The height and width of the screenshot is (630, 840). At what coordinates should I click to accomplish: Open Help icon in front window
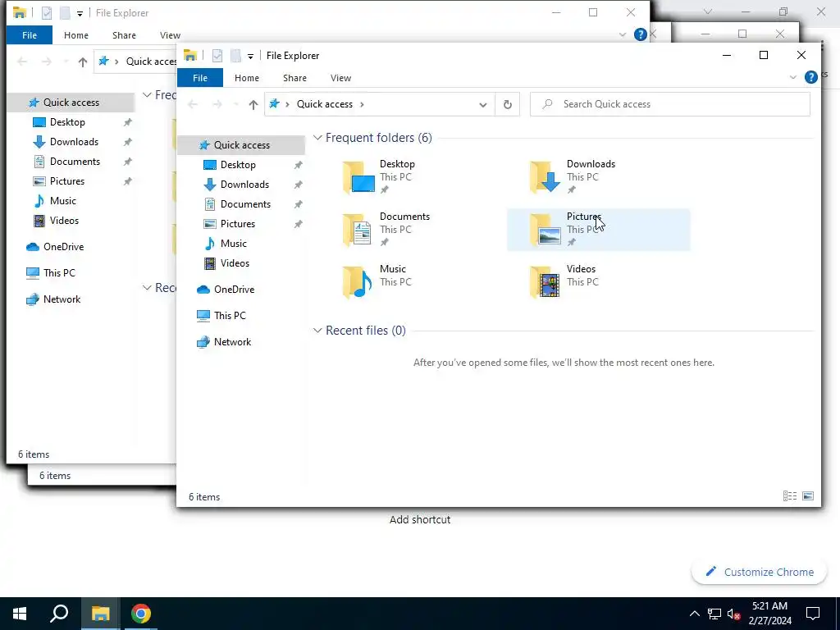811,77
